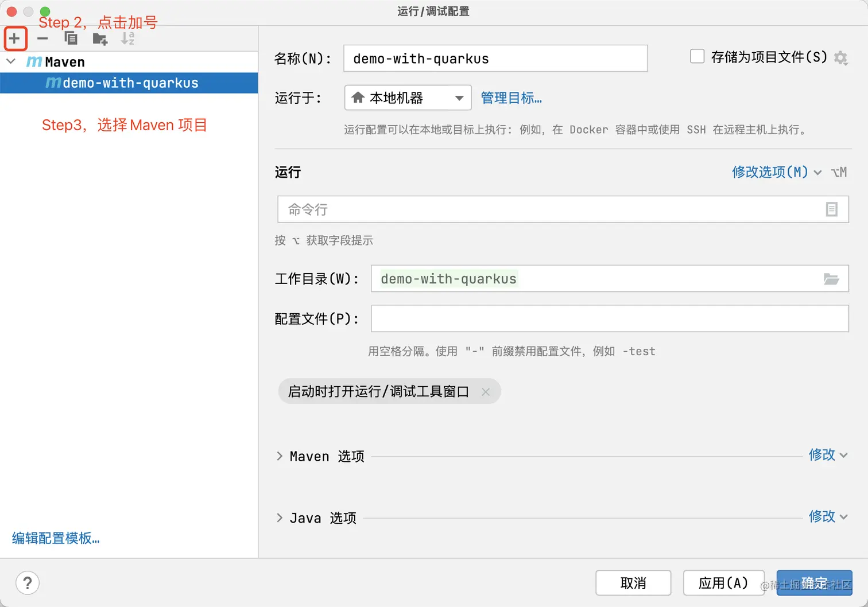Open project file storage settings gear

coord(840,57)
